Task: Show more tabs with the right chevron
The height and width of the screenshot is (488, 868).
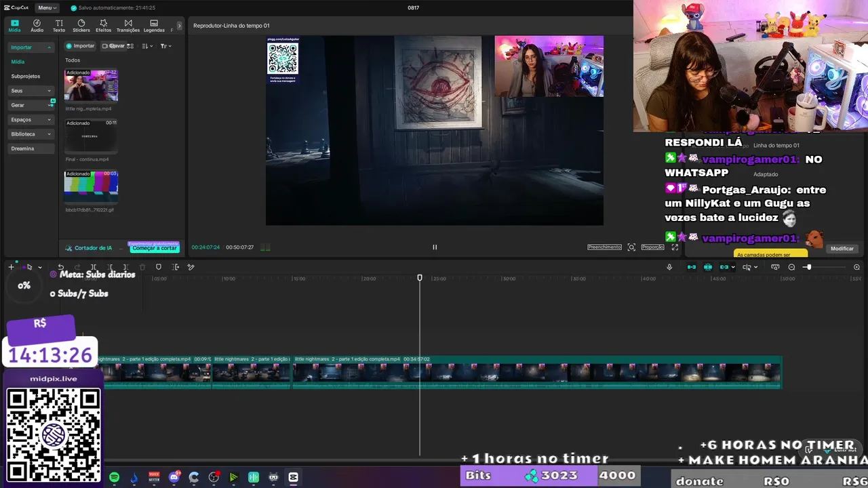Action: click(180, 26)
